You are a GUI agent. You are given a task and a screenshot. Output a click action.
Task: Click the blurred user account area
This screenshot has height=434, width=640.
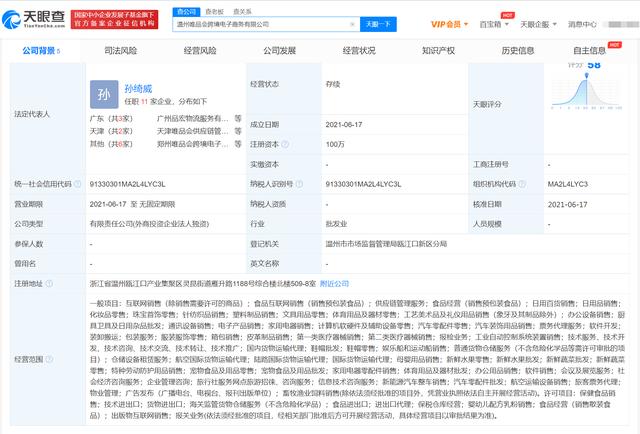620,24
